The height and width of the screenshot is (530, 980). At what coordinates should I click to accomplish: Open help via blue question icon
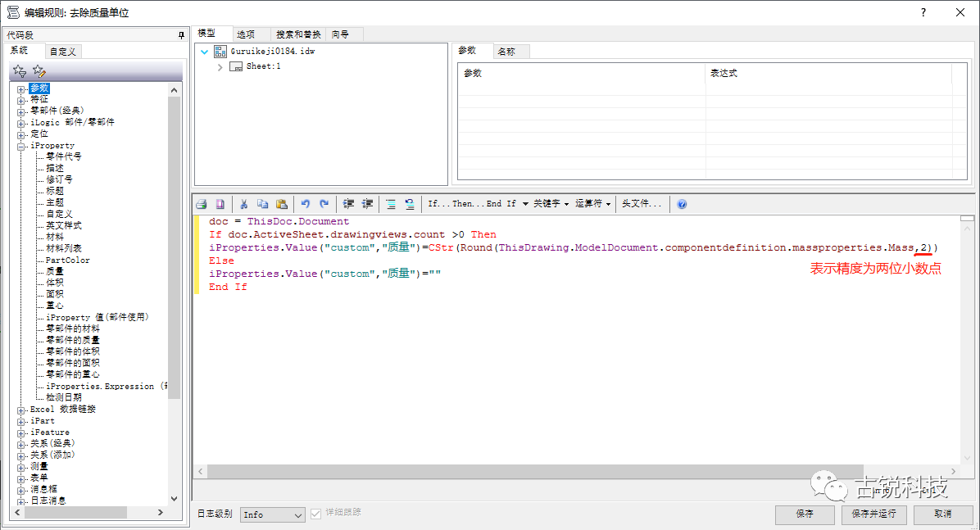tap(682, 204)
